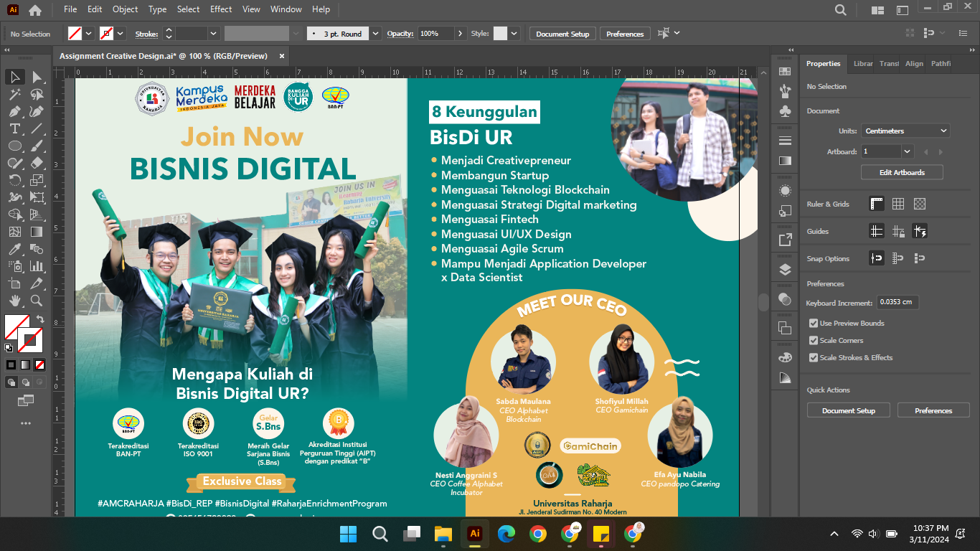Expand the Opacity slider arrow
The height and width of the screenshot is (551, 980).
[460, 34]
